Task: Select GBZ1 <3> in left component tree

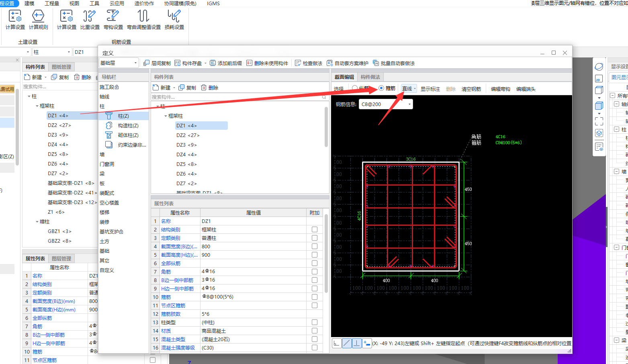Action: click(x=59, y=231)
